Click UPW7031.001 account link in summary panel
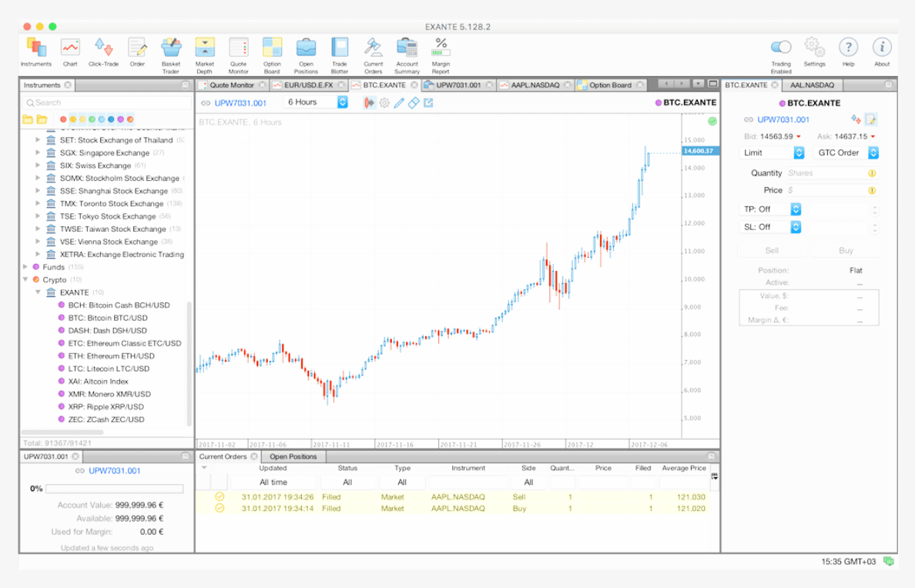This screenshot has height=588, width=915. tap(114, 471)
